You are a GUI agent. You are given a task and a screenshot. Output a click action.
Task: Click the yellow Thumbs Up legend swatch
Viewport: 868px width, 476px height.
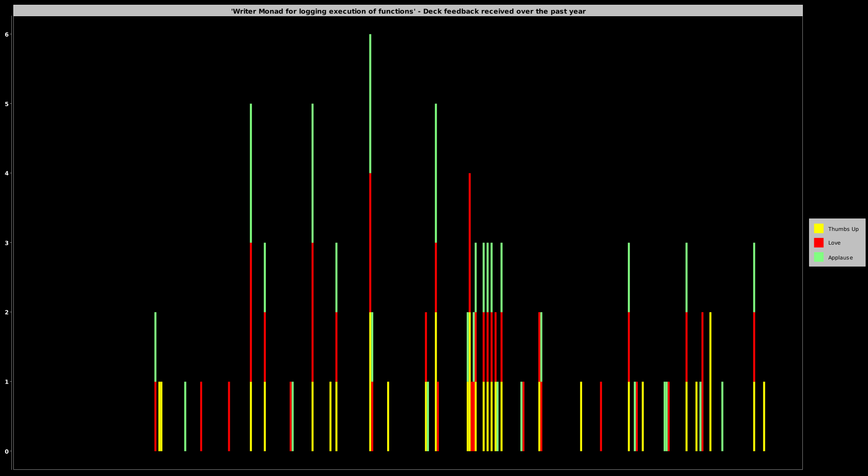819,228
